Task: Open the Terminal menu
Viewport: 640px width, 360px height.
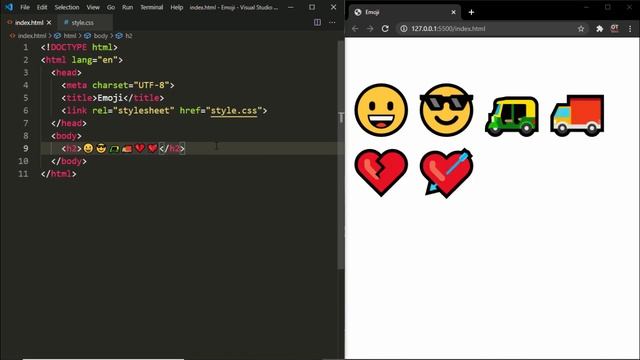Action: [x=151, y=7]
